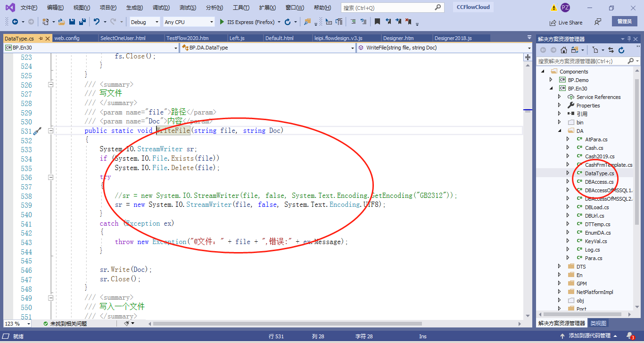Click the feedback icon next to Live Share
Screen dimensions: 644x343
point(598,22)
